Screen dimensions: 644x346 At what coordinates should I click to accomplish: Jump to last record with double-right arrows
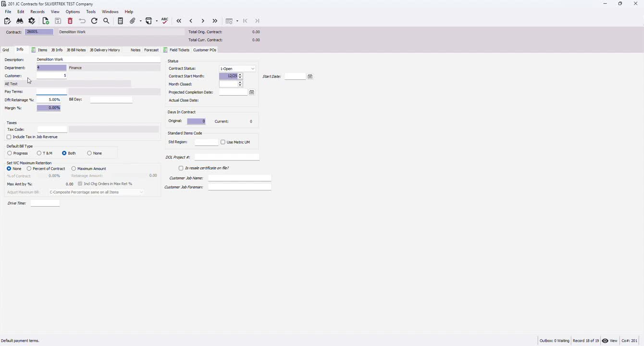coord(215,21)
